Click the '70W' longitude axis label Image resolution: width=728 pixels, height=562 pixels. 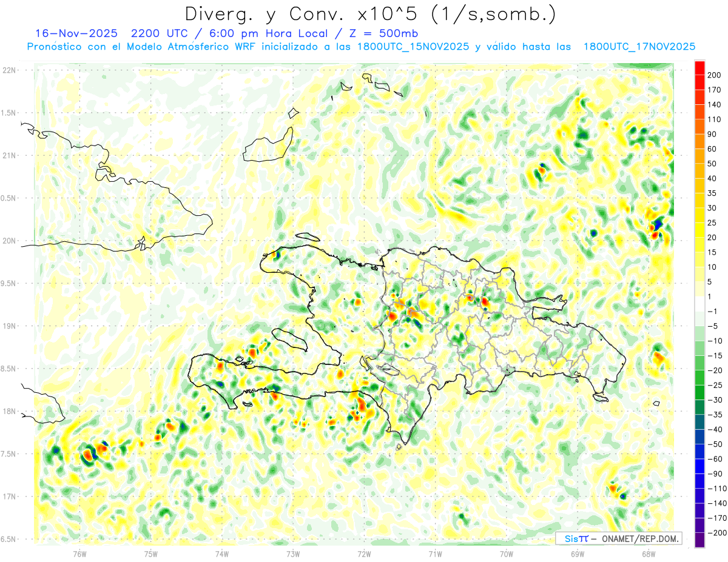coord(506,554)
